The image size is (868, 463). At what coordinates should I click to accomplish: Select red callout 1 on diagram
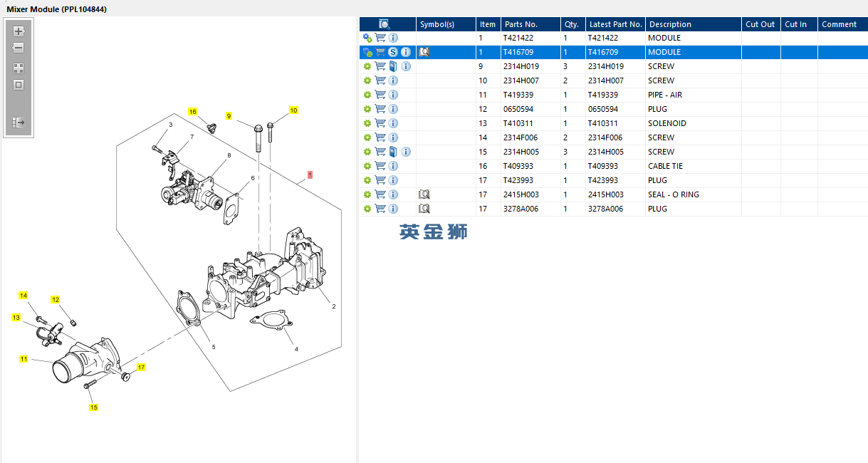310,175
